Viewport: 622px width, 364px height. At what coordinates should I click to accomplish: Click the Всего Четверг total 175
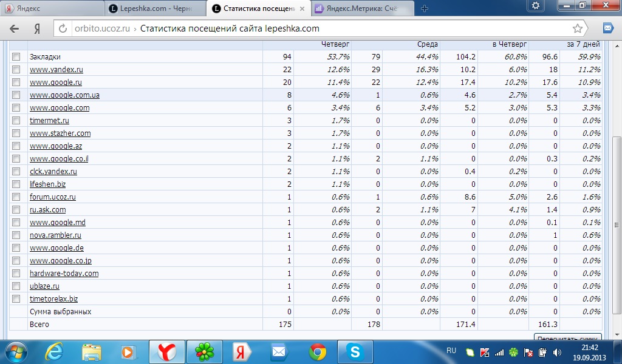point(285,324)
